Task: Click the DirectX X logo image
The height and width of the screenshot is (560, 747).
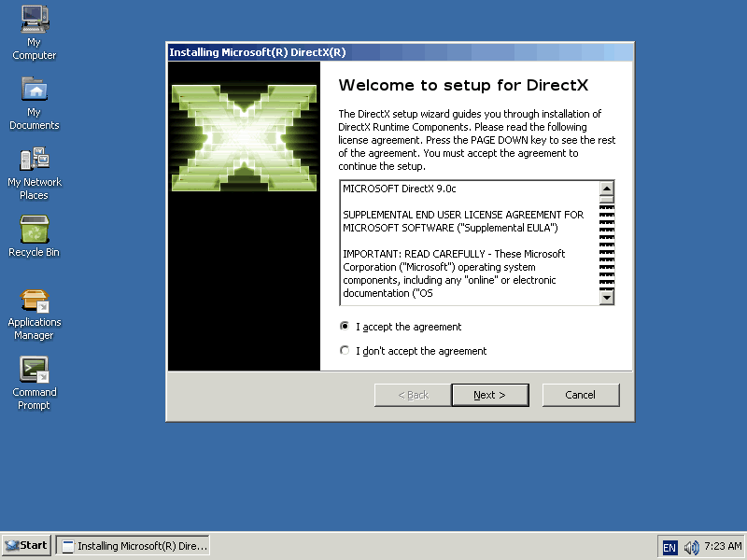Action: (244, 138)
